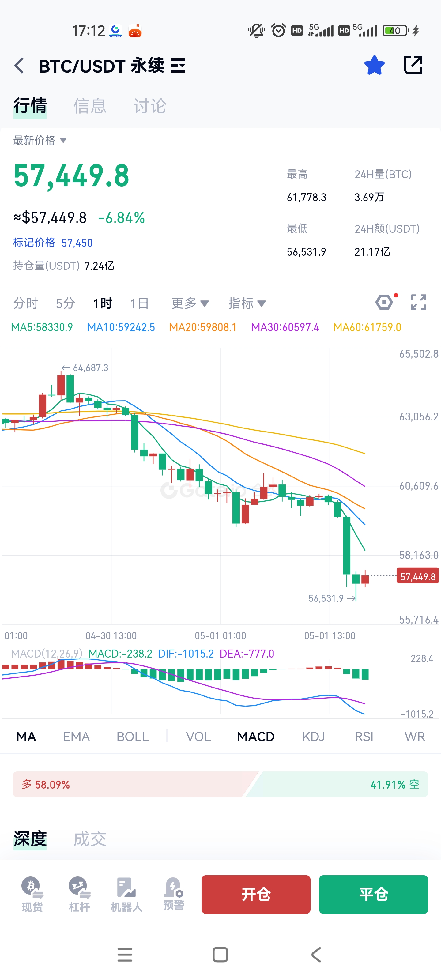Viewport: 441px width, 980px height.
Task: Tap the MA20:59808.1 value
Action: (x=203, y=327)
